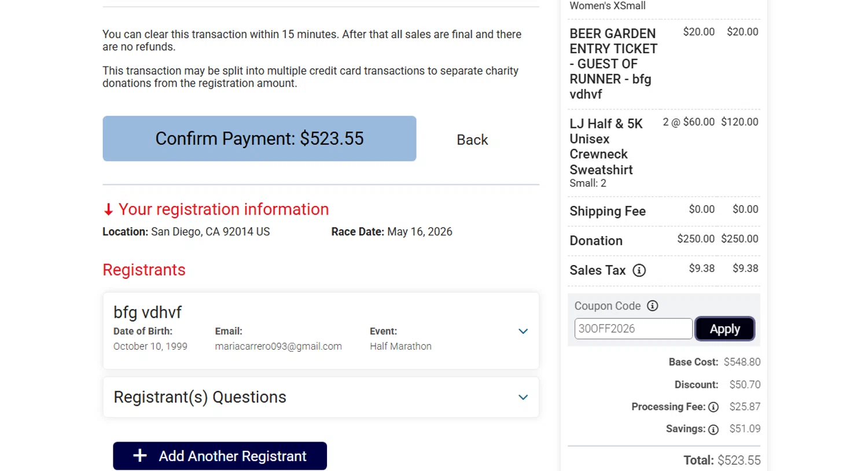The height and width of the screenshot is (471, 868).
Task: Click the Sales Tax info icon
Action: point(639,270)
